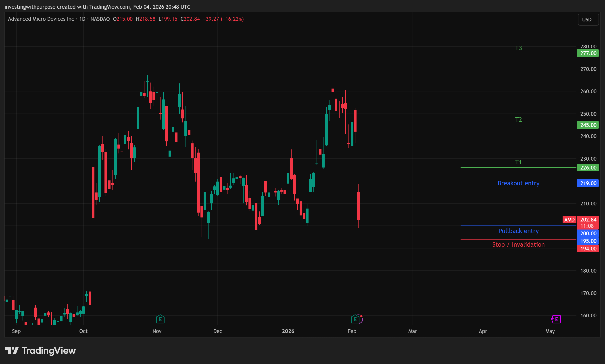The height and width of the screenshot is (364, 605).
Task: Select the T1 target label
Action: click(518, 162)
